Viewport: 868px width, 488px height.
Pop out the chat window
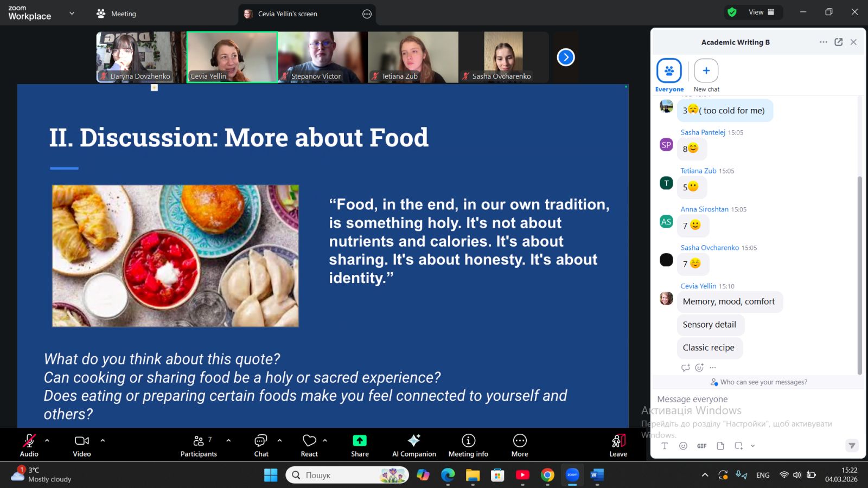[838, 42]
